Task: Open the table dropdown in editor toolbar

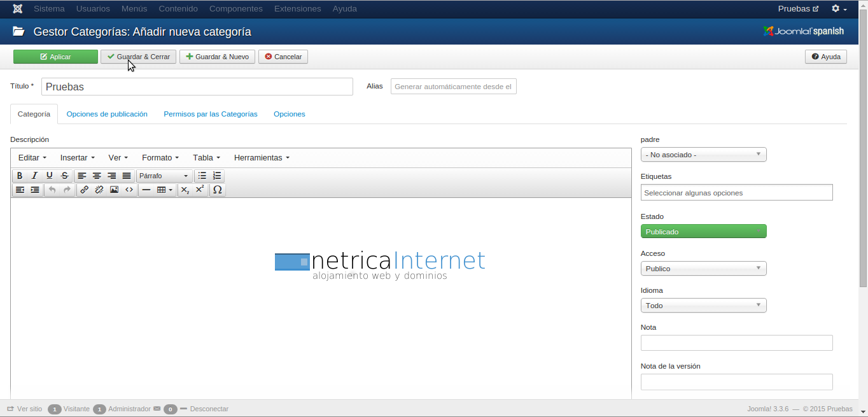Action: [x=165, y=190]
